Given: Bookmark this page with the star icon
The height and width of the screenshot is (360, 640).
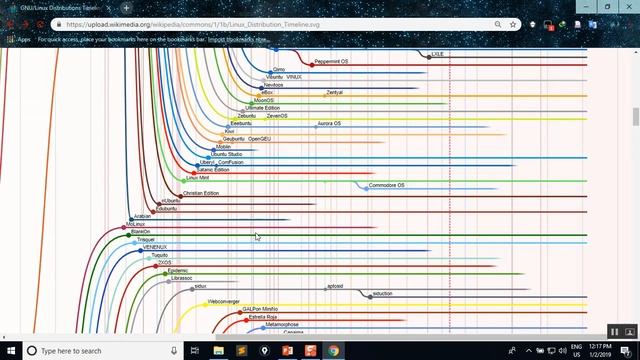Looking at the screenshot, I should pos(513,24).
